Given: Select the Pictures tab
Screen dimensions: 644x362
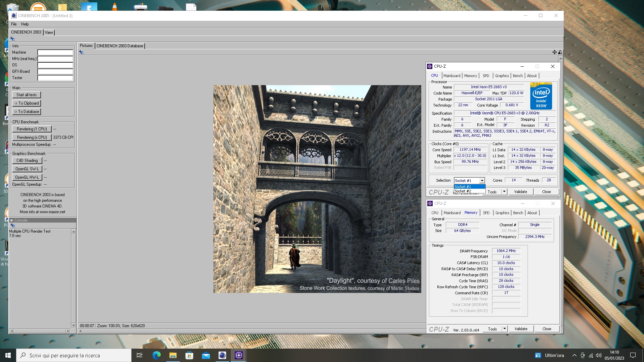Looking at the screenshot, I should (x=86, y=46).
